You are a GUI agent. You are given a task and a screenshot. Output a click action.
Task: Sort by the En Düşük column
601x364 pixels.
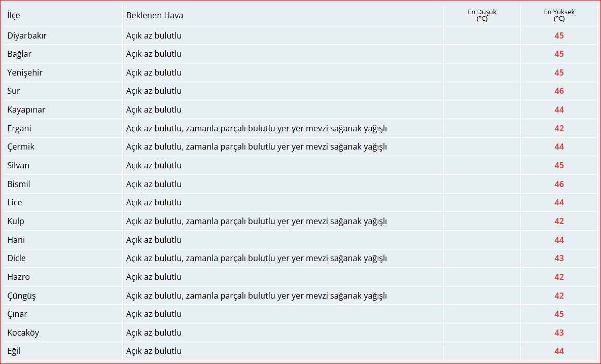click(481, 14)
